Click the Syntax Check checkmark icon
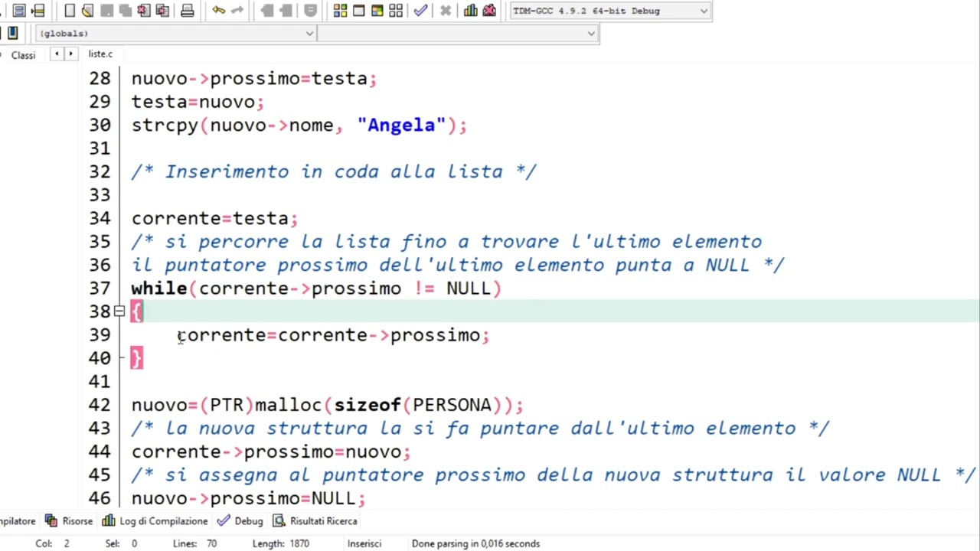The width and height of the screenshot is (980, 551). click(x=420, y=11)
